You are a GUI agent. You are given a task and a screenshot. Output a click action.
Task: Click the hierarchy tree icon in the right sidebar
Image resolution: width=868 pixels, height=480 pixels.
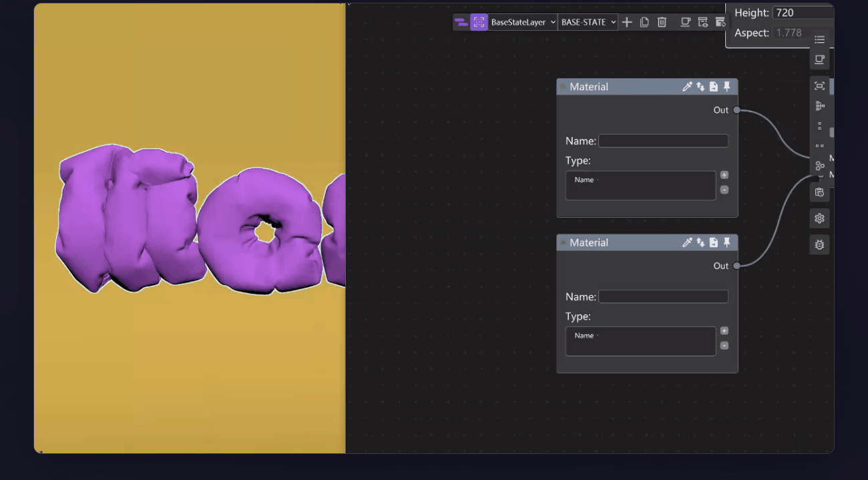[x=819, y=105]
